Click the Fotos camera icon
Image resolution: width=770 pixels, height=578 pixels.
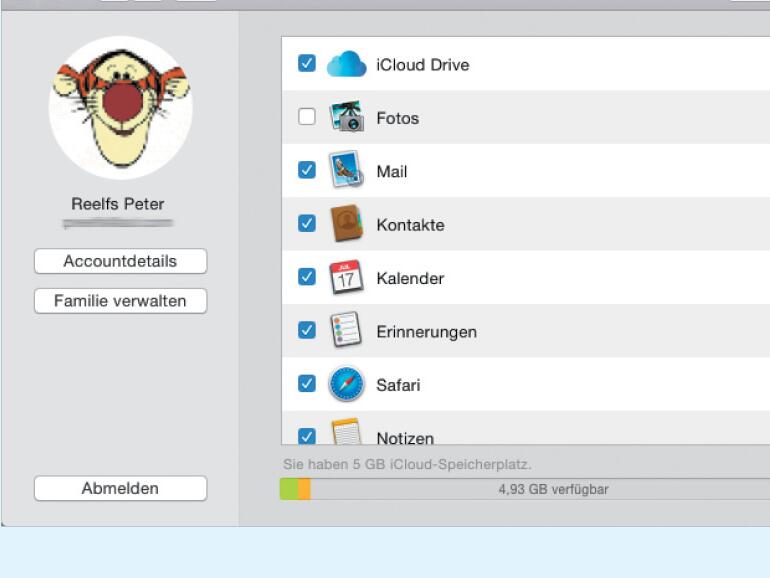pos(347,116)
